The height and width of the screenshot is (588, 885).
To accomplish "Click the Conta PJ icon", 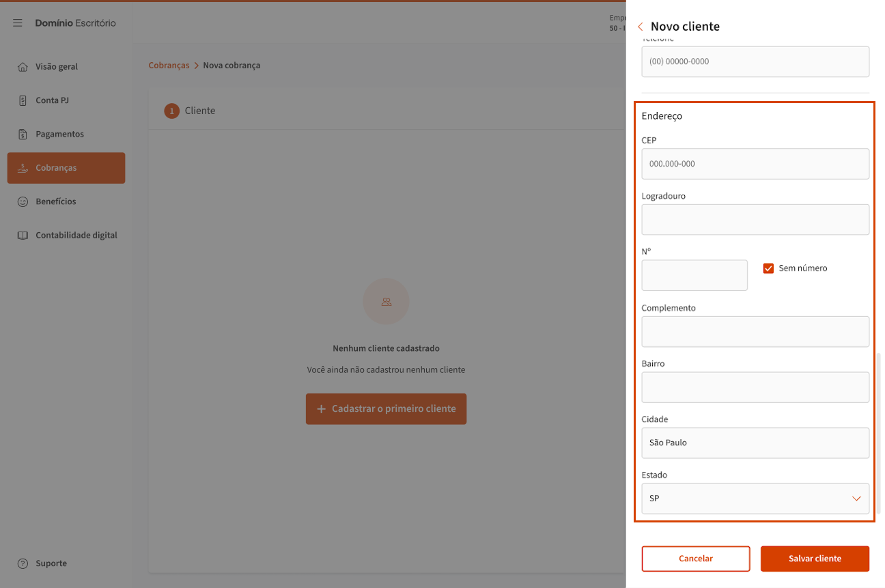I will click(x=23, y=100).
